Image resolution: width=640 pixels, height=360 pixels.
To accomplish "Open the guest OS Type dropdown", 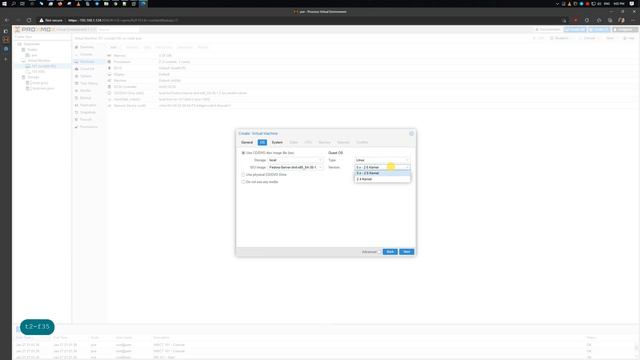I will [x=382, y=160].
